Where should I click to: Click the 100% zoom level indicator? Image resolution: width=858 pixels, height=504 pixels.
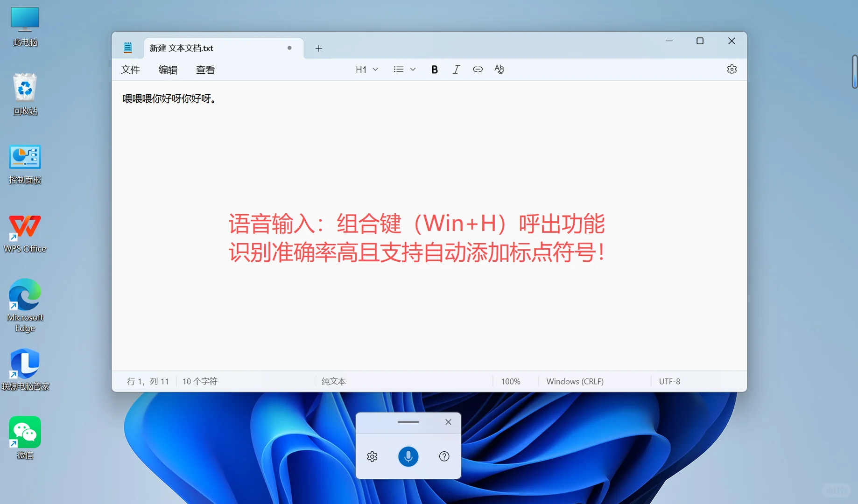pyautogui.click(x=510, y=381)
